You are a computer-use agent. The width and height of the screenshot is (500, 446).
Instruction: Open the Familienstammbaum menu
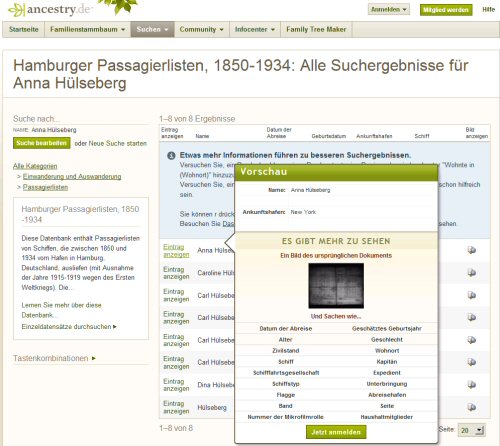coord(88,29)
